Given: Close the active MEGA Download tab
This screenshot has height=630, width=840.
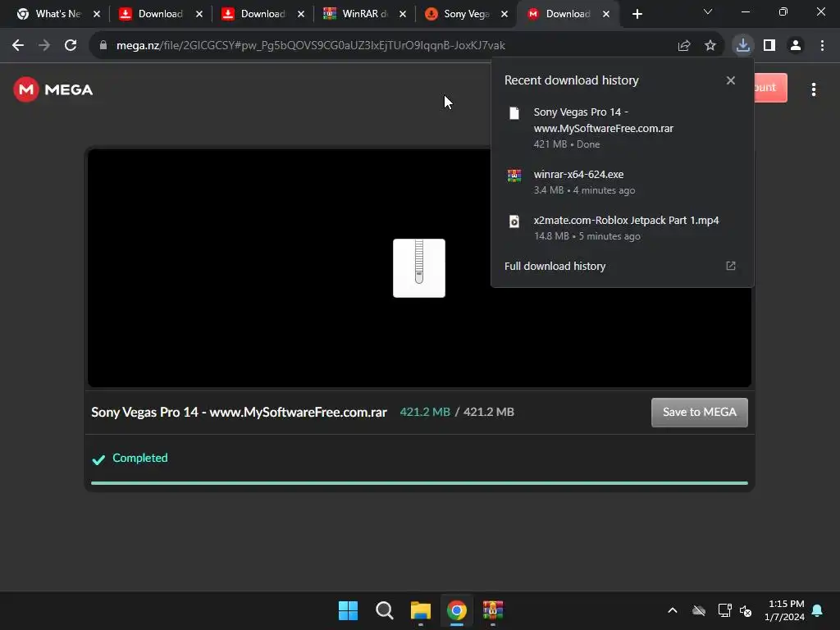Looking at the screenshot, I should pos(606,14).
